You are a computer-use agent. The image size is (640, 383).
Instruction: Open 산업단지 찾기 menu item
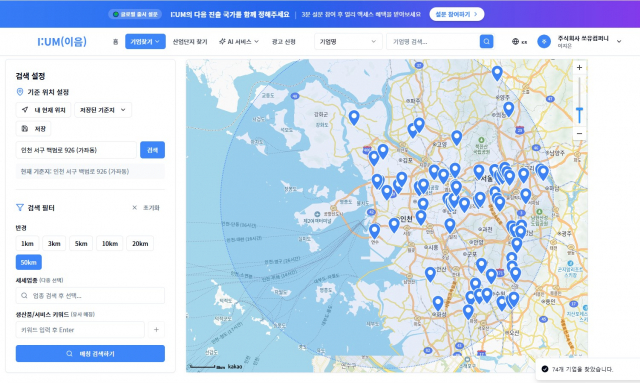click(x=190, y=42)
